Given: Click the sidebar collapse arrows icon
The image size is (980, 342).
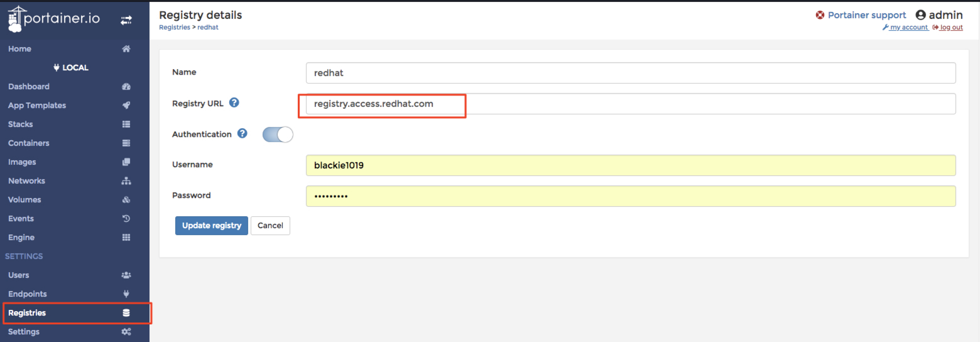Looking at the screenshot, I should click(126, 20).
